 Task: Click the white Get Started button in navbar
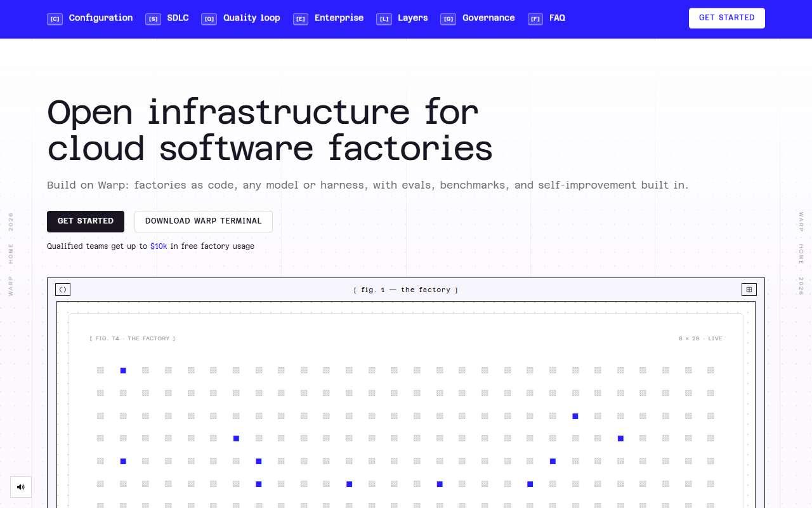(x=727, y=18)
